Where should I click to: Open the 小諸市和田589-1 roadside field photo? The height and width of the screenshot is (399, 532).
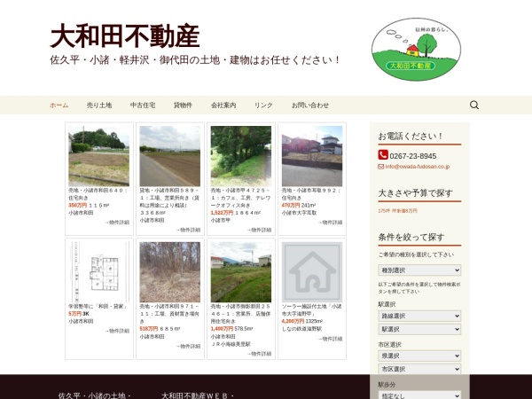[x=169, y=156]
